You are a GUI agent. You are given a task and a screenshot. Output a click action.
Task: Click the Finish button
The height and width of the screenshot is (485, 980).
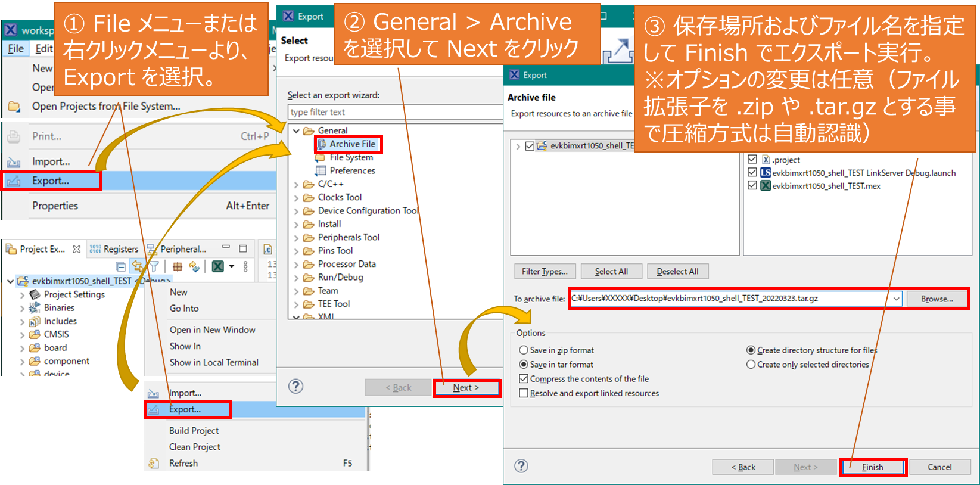tap(873, 467)
